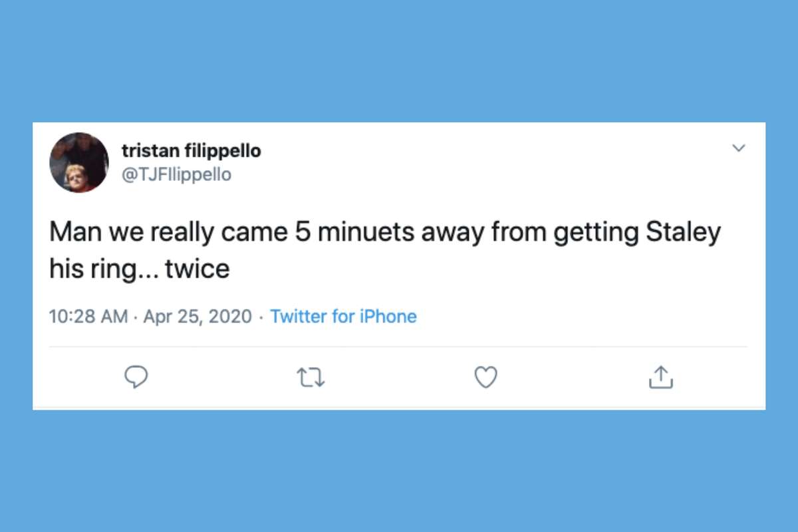This screenshot has width=798, height=532.
Task: Click the word Staley in the tweet
Action: pyautogui.click(x=681, y=234)
